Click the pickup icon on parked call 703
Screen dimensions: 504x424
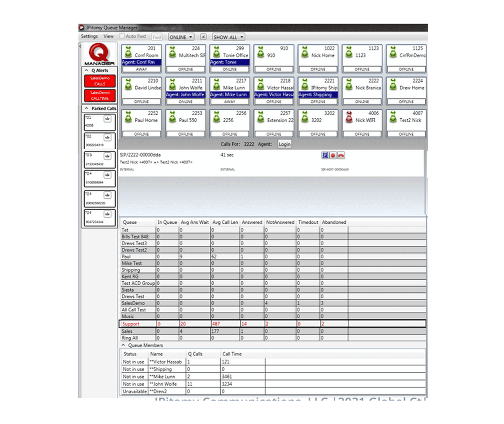(107, 156)
